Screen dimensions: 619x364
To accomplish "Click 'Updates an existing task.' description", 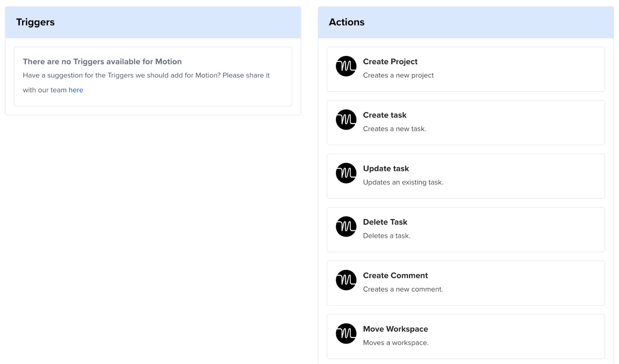I will 403,182.
